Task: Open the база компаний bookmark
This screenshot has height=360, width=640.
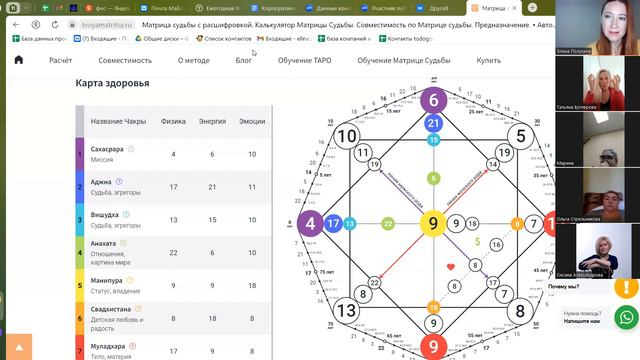Action: tap(345, 38)
